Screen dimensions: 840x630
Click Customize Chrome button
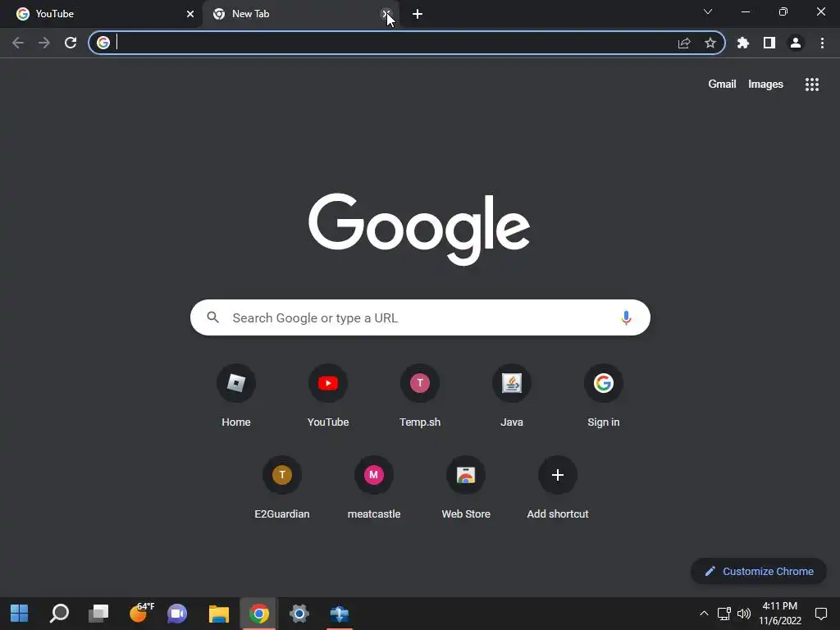click(x=759, y=571)
